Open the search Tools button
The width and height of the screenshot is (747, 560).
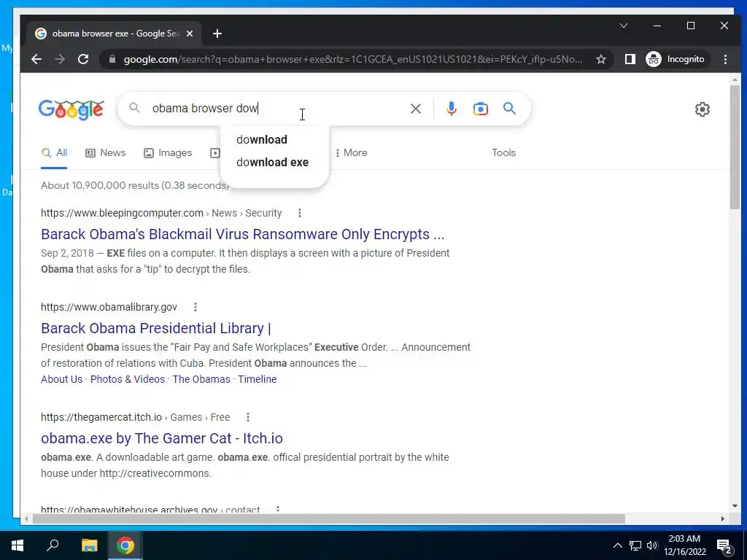coord(503,153)
